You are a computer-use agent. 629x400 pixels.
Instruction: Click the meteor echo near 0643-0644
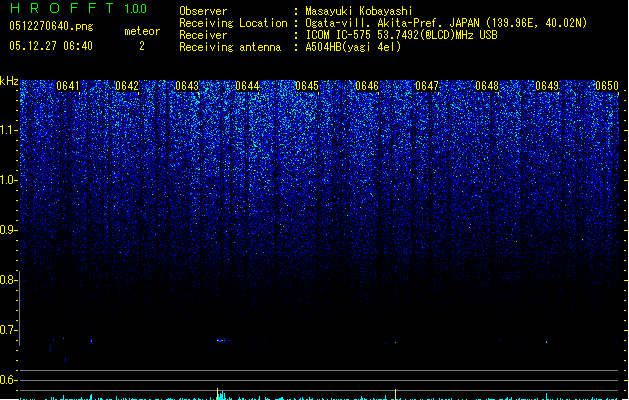tap(223, 341)
